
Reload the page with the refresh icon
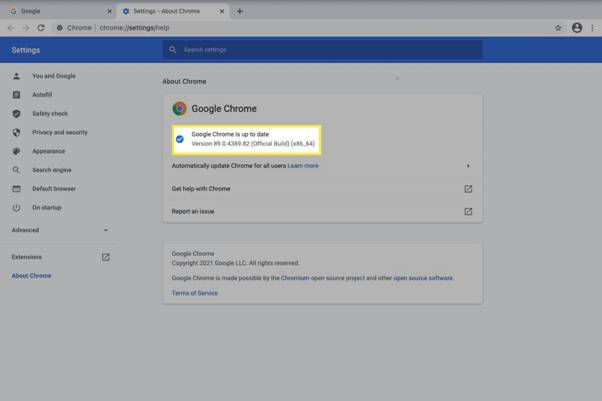(41, 28)
